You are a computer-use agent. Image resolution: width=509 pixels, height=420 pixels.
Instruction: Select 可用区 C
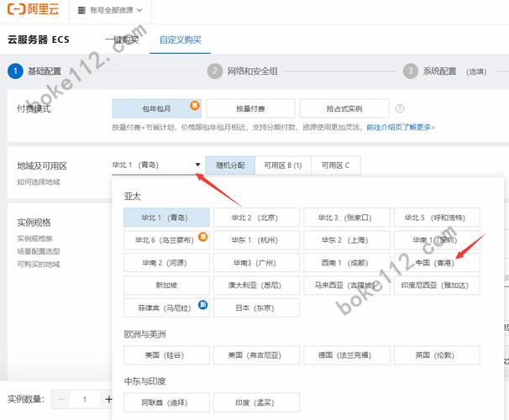pyautogui.click(x=335, y=165)
